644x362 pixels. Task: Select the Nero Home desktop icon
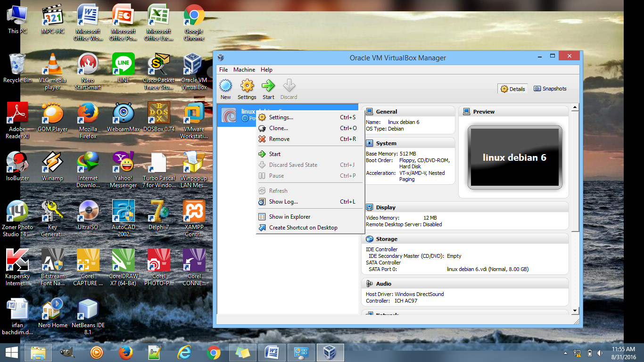click(53, 313)
